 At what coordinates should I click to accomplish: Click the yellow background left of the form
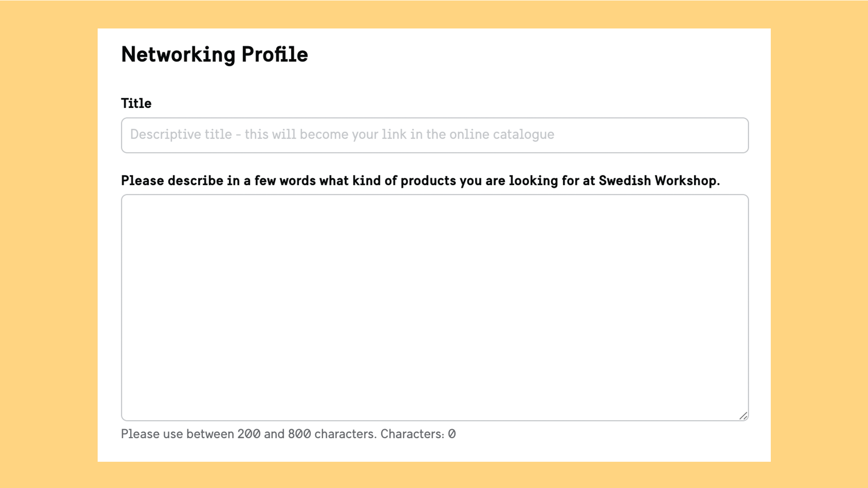pos(48,244)
